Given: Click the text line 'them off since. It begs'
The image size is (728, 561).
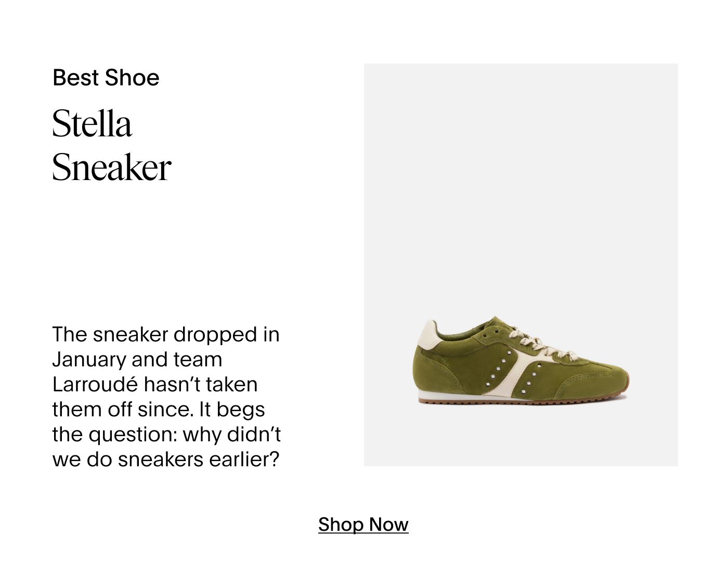Looking at the screenshot, I should 159,410.
